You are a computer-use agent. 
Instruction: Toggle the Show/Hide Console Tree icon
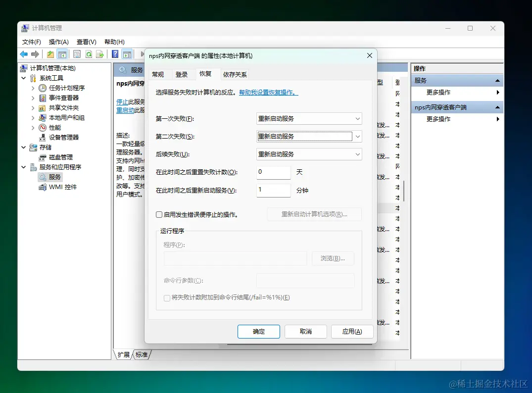tap(62, 54)
